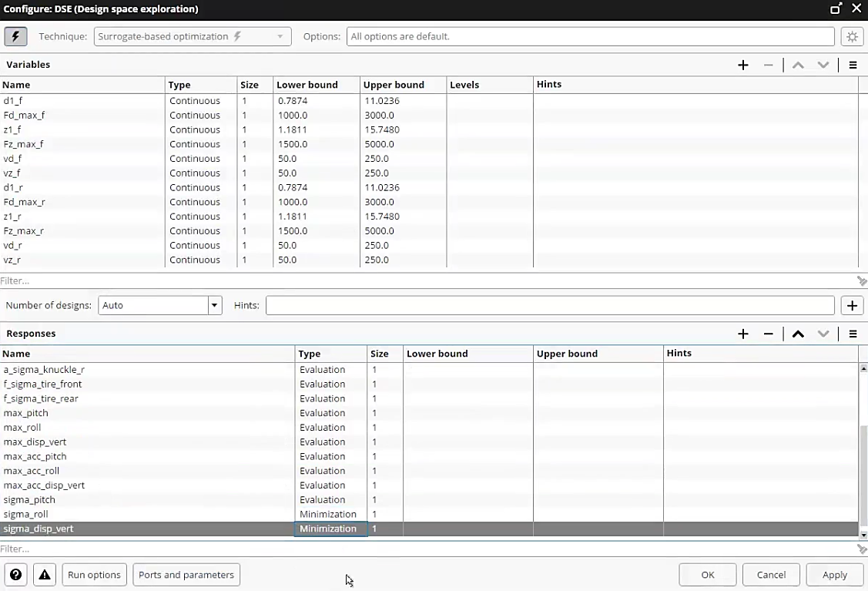Apply the configuration changes
868x591 pixels.
point(835,575)
